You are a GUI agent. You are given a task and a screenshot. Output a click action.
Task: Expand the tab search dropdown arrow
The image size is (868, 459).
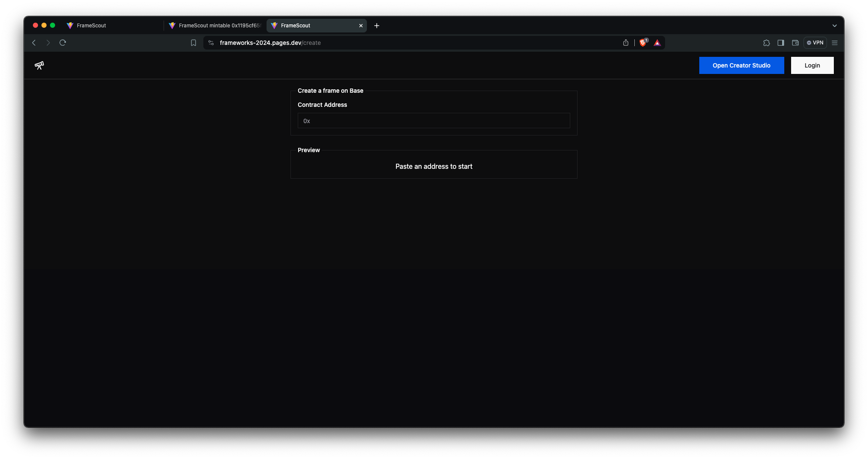coord(835,26)
